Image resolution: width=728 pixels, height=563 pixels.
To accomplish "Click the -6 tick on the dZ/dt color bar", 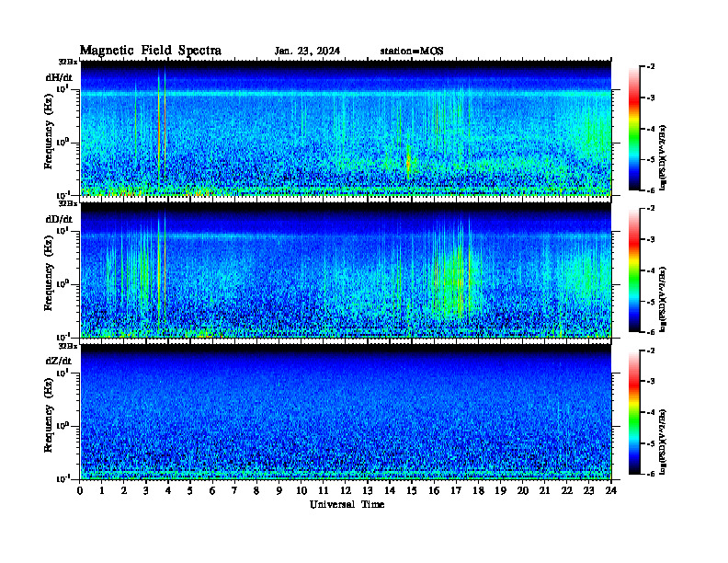I will [651, 474].
